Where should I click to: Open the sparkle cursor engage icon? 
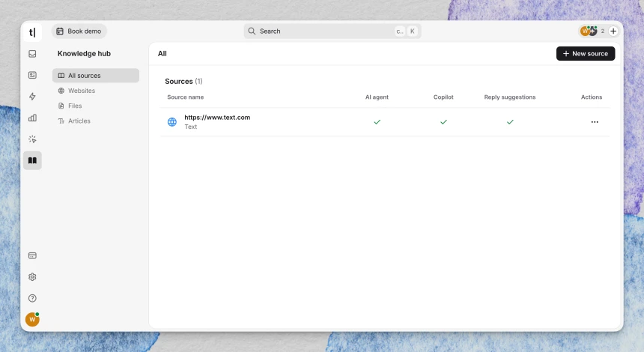tap(32, 139)
